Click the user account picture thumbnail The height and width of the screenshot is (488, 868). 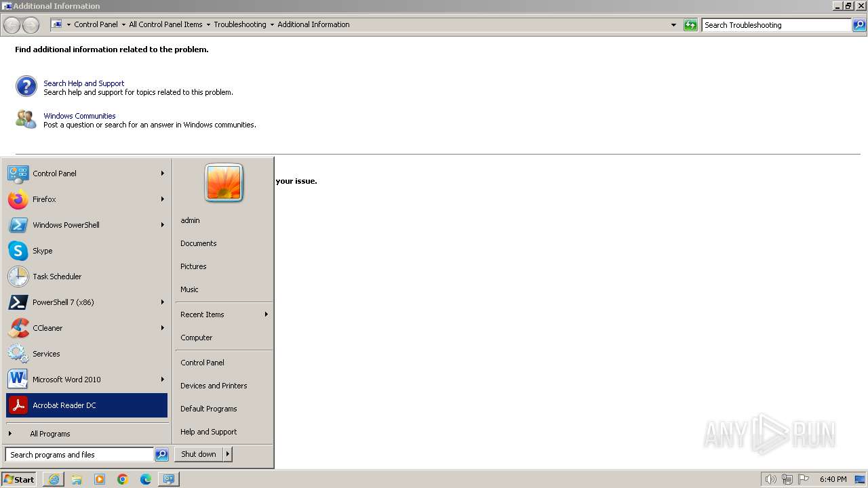click(x=224, y=183)
